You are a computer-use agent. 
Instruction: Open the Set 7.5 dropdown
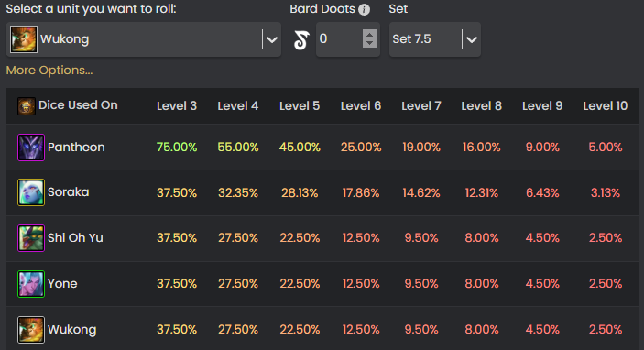click(435, 39)
